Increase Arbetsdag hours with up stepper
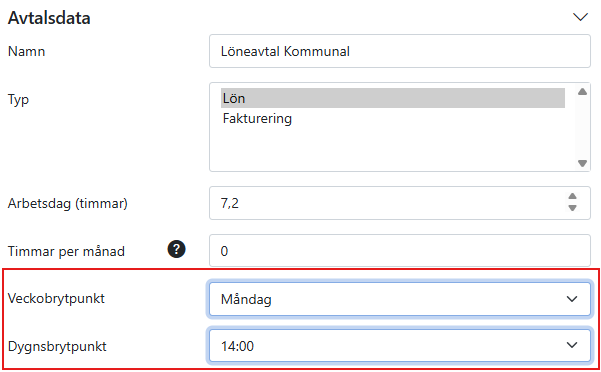This screenshot has height=372, width=601. click(572, 197)
